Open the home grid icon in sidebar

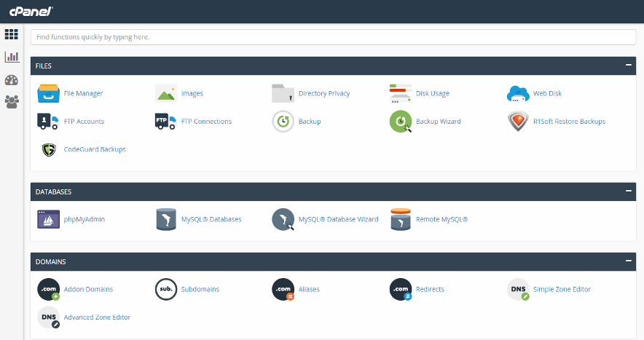[x=12, y=34]
